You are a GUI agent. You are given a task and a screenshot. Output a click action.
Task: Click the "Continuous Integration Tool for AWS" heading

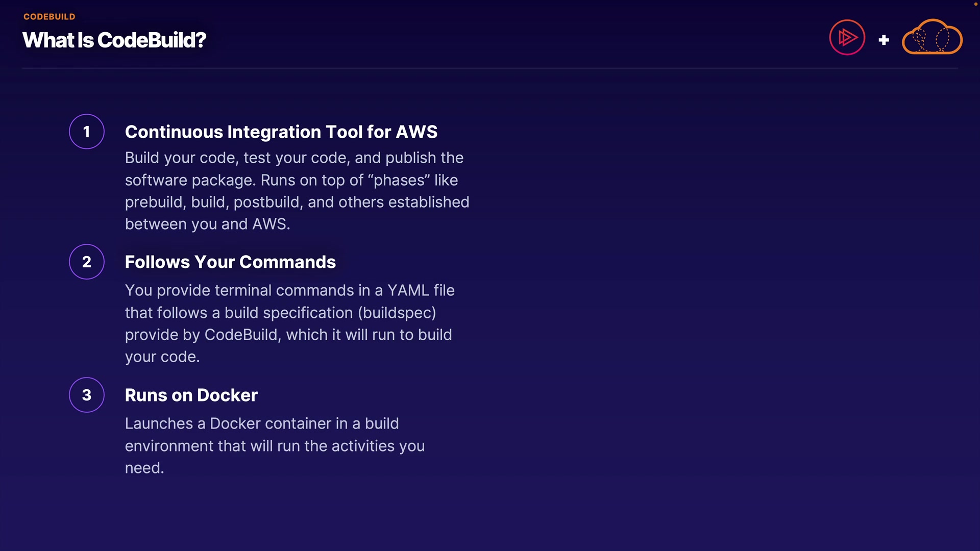[x=281, y=132]
